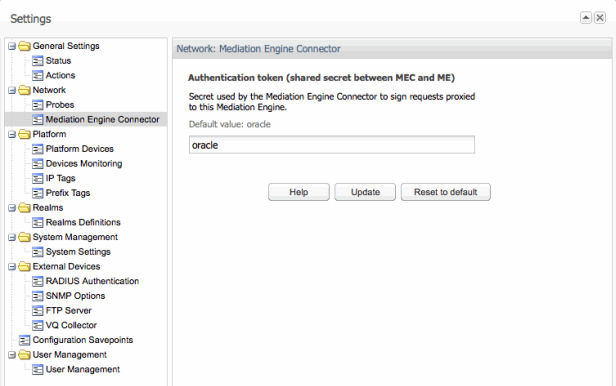Collapse the Realms tree node
Viewport: 616px width, 386px height.
(x=12, y=208)
